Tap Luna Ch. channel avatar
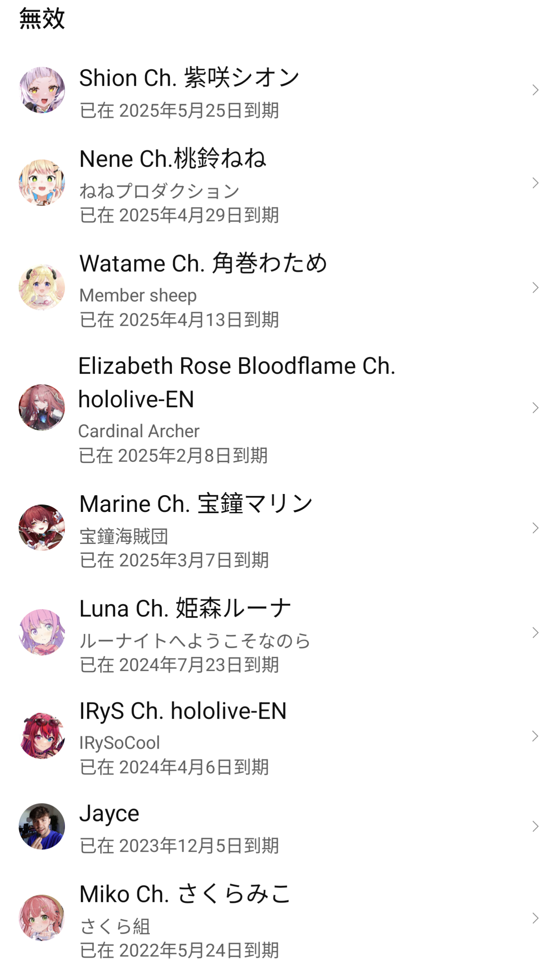The height and width of the screenshot is (967, 560). click(42, 632)
